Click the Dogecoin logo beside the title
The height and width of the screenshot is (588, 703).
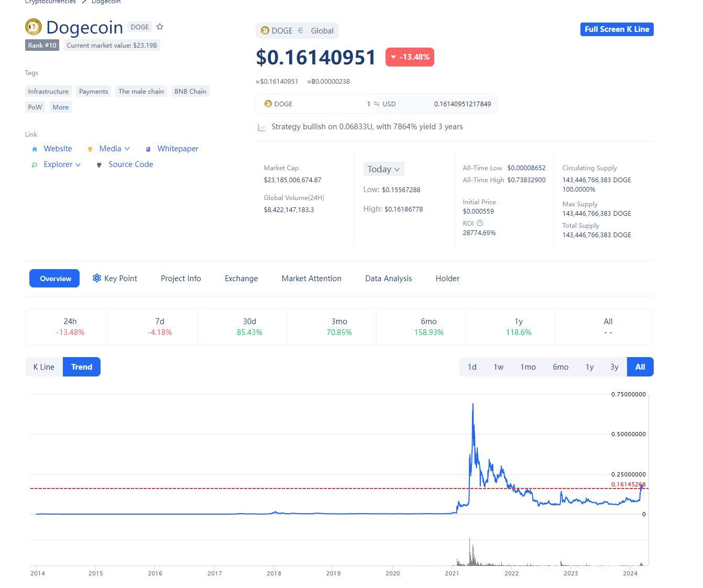point(33,27)
